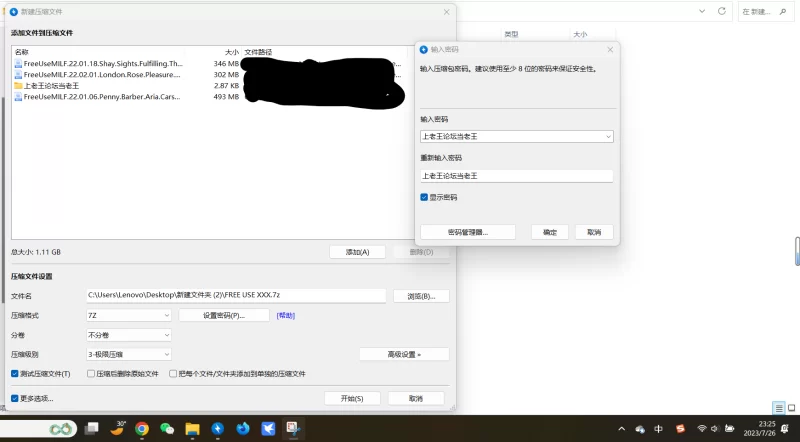
Task: Close the 输入密码 dialog
Action: (610, 50)
